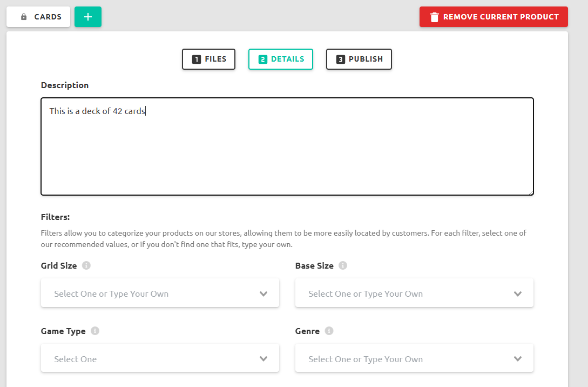Click the filters explanation paragraph
Viewport: 588px width, 387px height.
click(284, 239)
